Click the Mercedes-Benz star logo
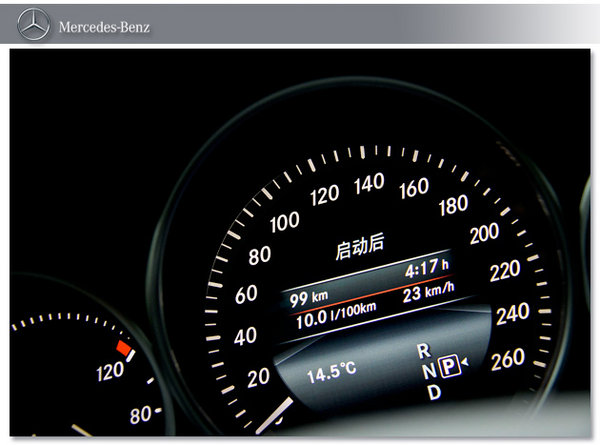 tap(34, 25)
